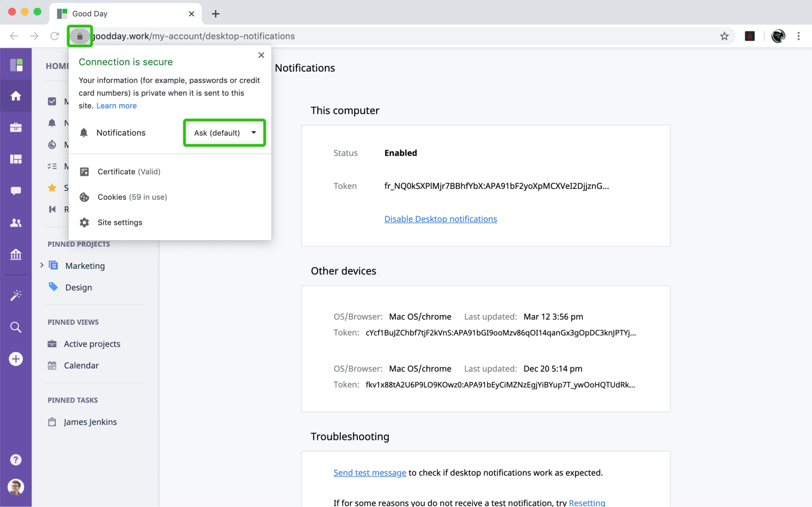The width and height of the screenshot is (812, 507).
Task: Open the dashboard layout icon in sidebar
Action: point(16,159)
